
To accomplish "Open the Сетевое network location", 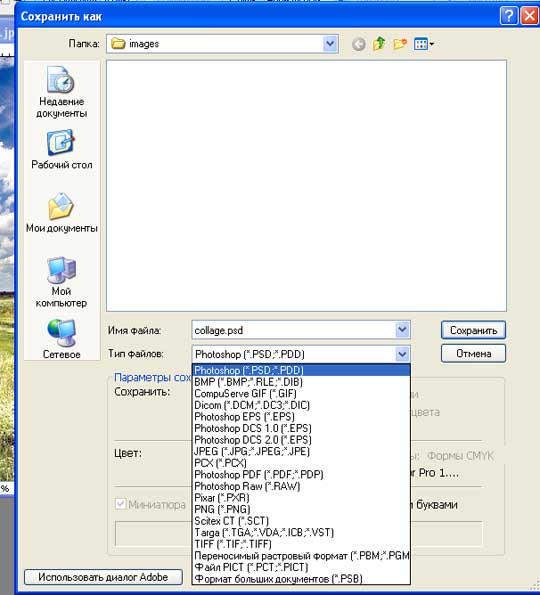I will [61, 339].
